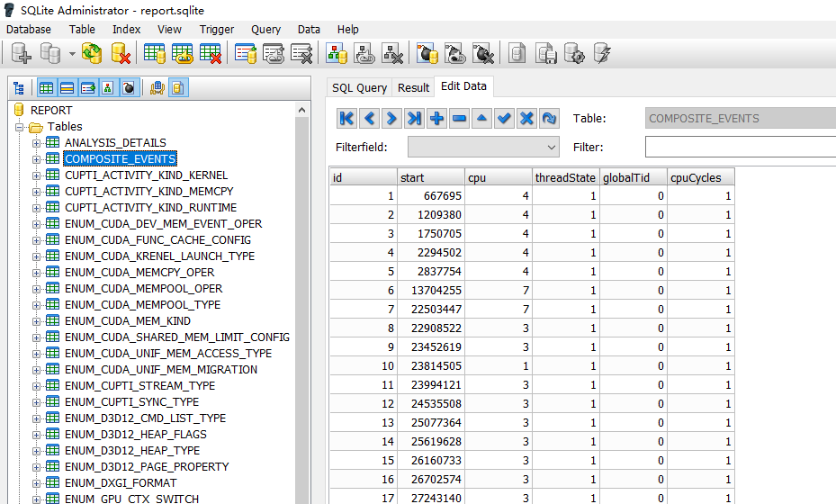Expand the ANALYSIS_DETAILS table node
Image resolution: width=836 pixels, height=504 pixels.
click(x=37, y=142)
